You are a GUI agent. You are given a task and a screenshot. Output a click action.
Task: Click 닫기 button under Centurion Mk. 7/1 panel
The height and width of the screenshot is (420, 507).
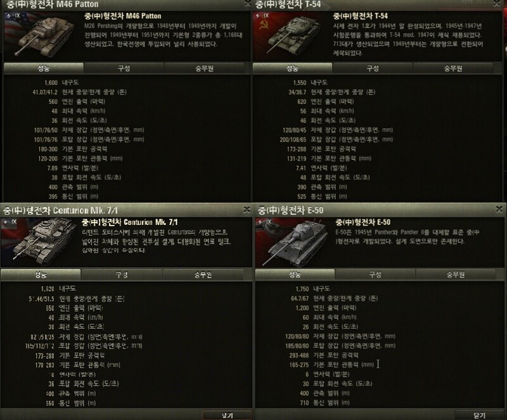point(227,415)
